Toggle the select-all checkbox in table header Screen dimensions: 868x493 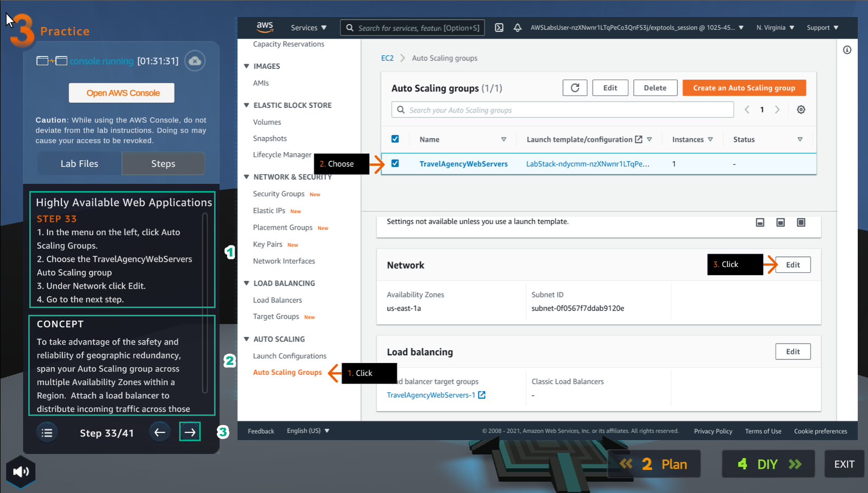pos(395,139)
